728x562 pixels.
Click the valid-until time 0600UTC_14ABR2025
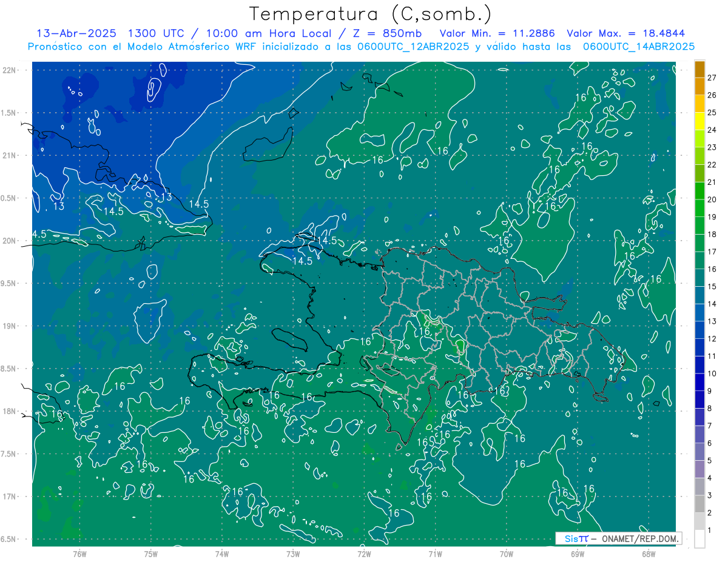(639, 47)
